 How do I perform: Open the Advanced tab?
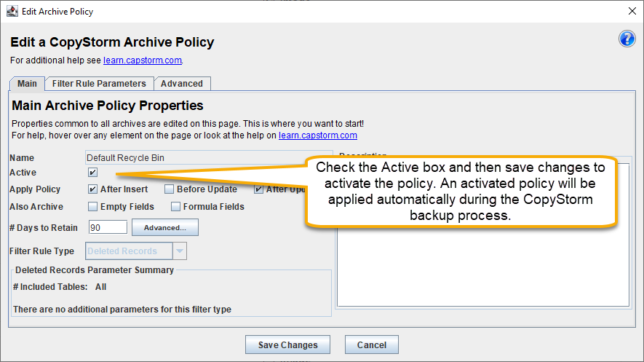182,84
